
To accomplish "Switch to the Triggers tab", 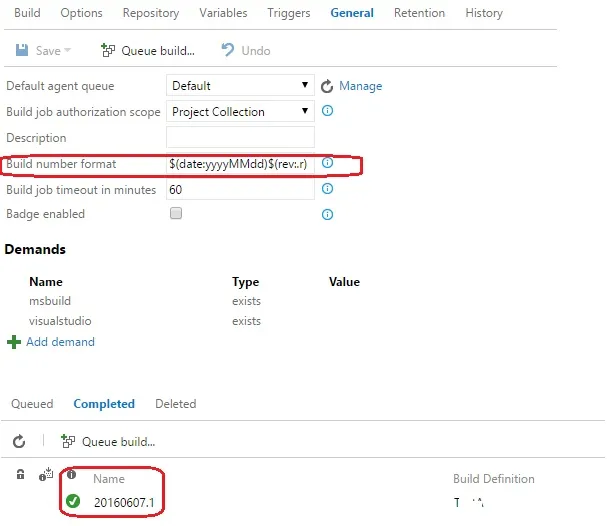I will coord(288,13).
